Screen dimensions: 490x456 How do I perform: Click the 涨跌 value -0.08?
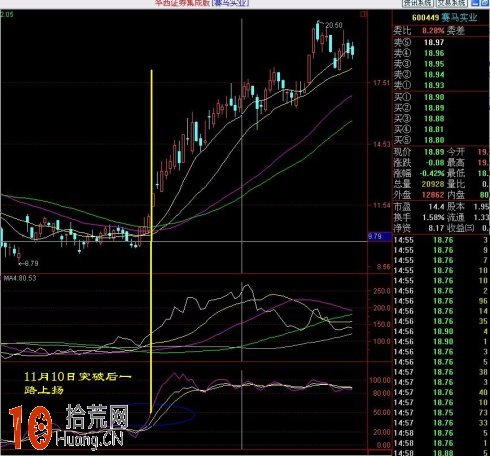click(x=434, y=162)
